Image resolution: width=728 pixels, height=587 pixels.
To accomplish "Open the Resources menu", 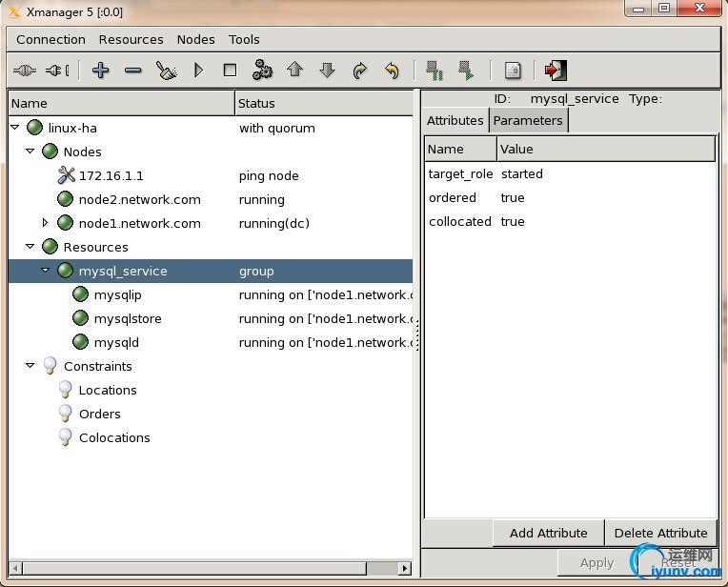I will [131, 39].
